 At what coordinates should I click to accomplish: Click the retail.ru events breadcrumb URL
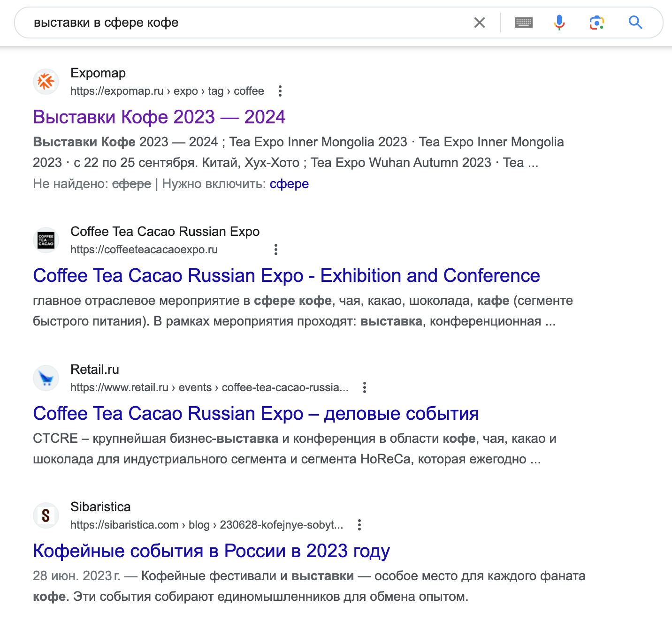[209, 387]
